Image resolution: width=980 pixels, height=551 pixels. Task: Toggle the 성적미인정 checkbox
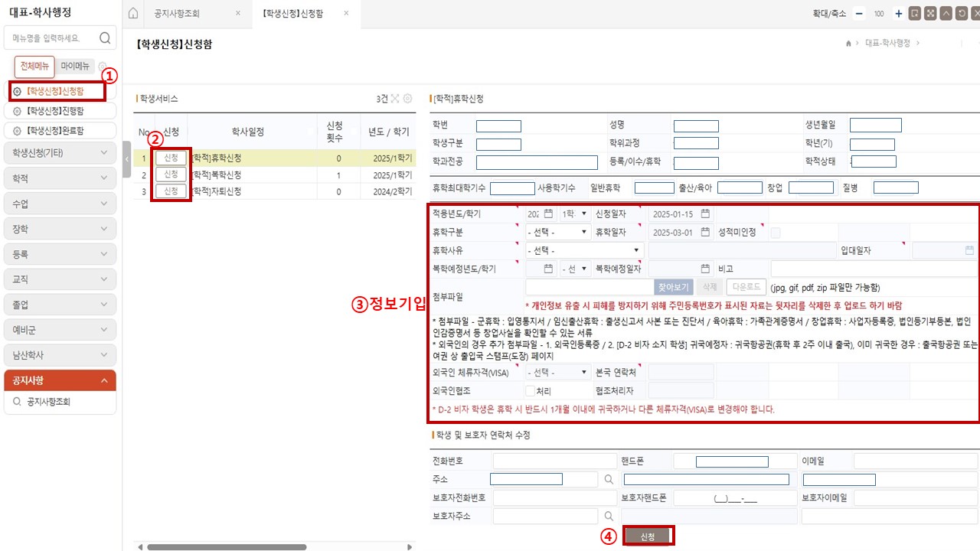coord(776,233)
